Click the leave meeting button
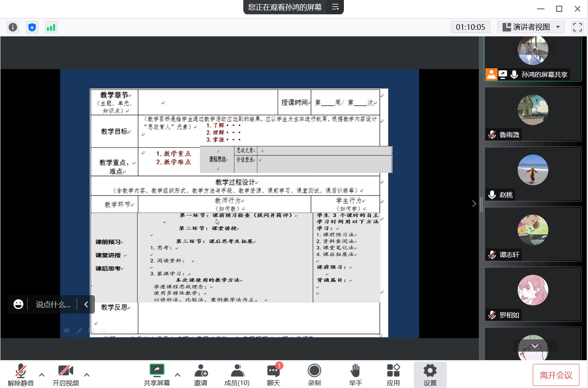Viewport: 588px width, 388px height. coord(556,375)
